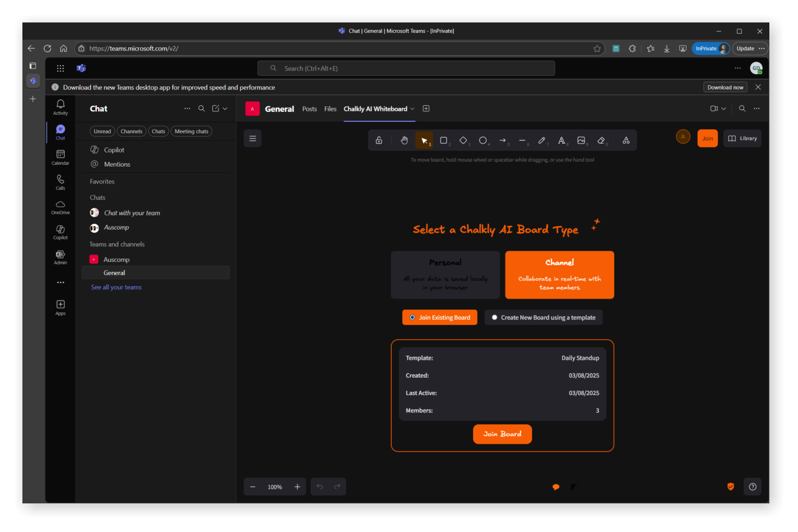
Task: Add a new tab with plus icon
Action: (x=426, y=108)
